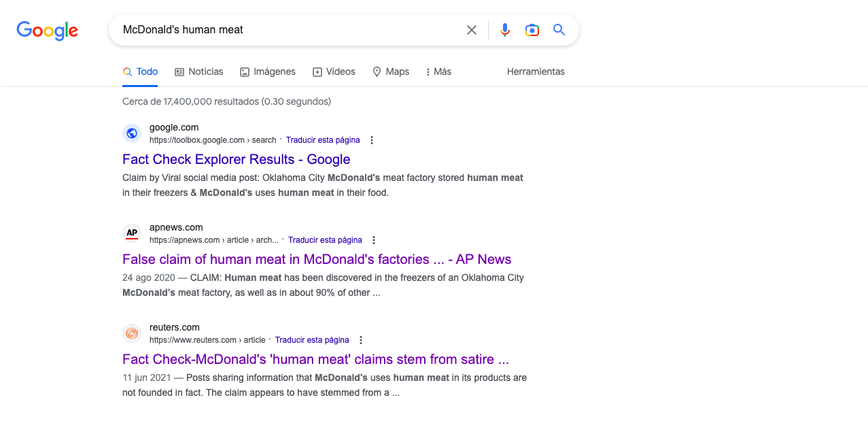Click Traducir esta página for toolbox.google.com result
The width and height of the screenshot is (868, 421).
[323, 140]
